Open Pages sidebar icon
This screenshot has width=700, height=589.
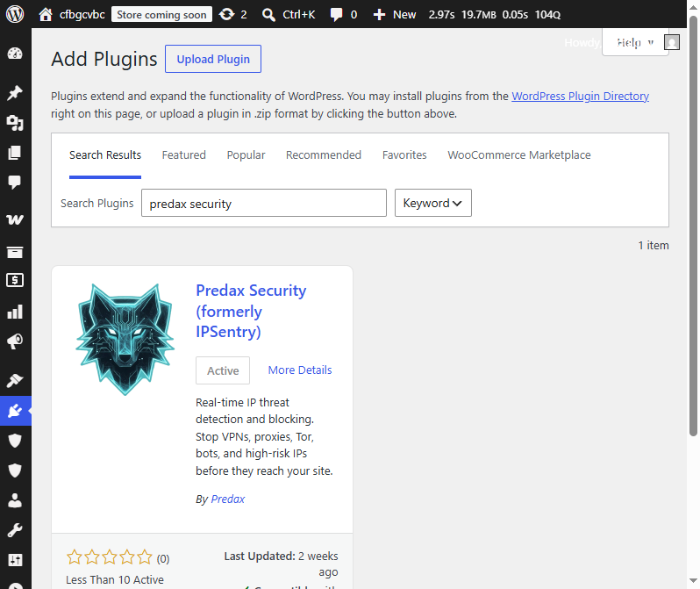(15, 153)
